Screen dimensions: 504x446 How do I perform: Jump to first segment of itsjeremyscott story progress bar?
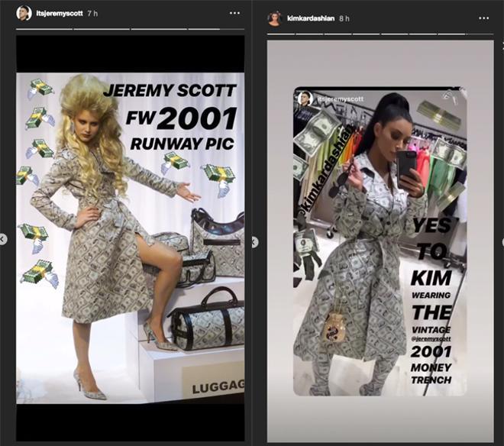click(x=44, y=29)
